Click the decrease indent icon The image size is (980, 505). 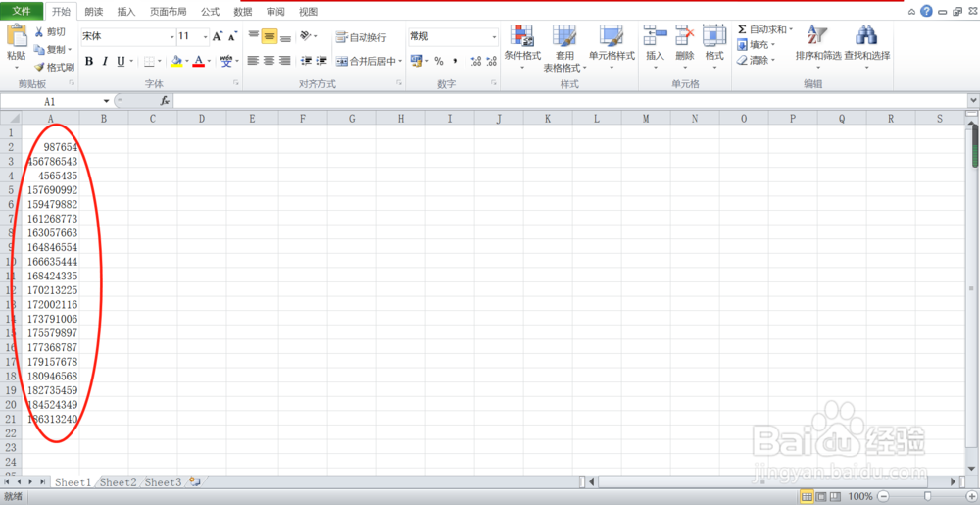tap(306, 61)
